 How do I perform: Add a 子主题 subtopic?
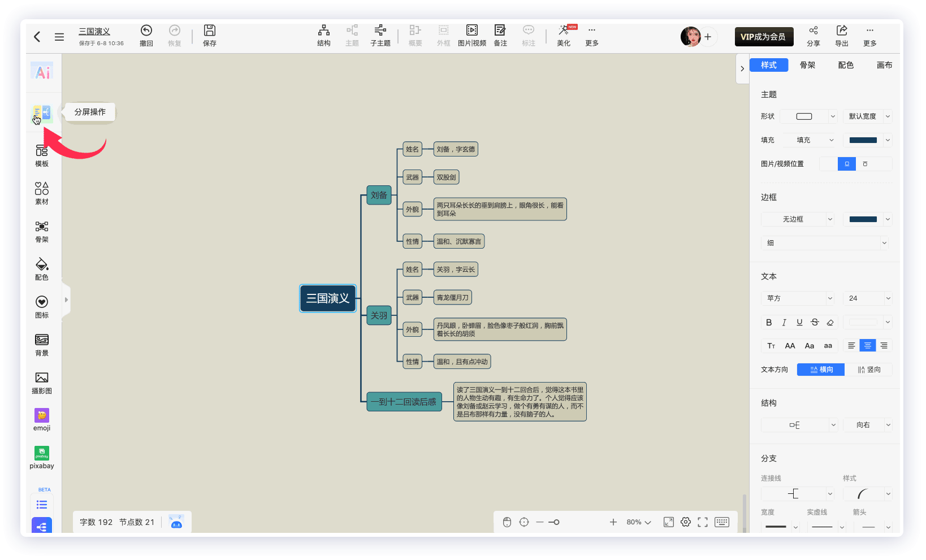pyautogui.click(x=380, y=31)
